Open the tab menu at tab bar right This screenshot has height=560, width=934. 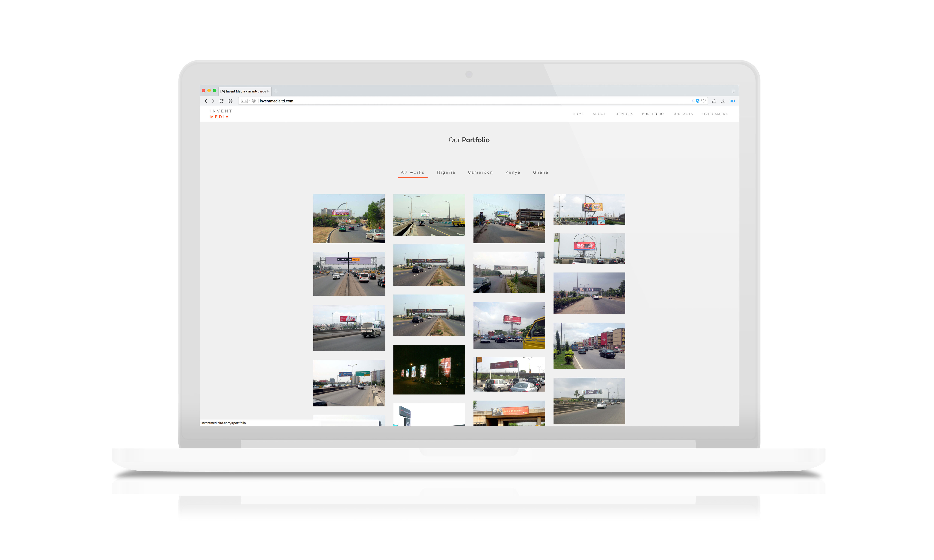point(733,91)
